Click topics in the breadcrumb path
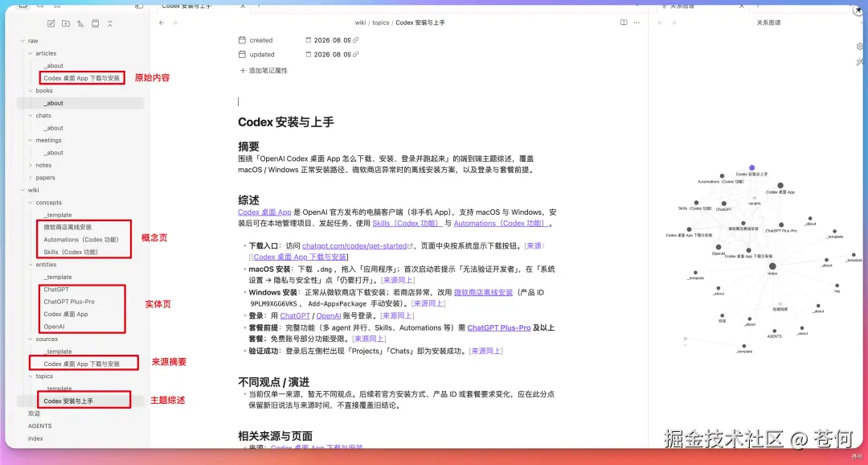The image size is (868, 465). [x=380, y=23]
